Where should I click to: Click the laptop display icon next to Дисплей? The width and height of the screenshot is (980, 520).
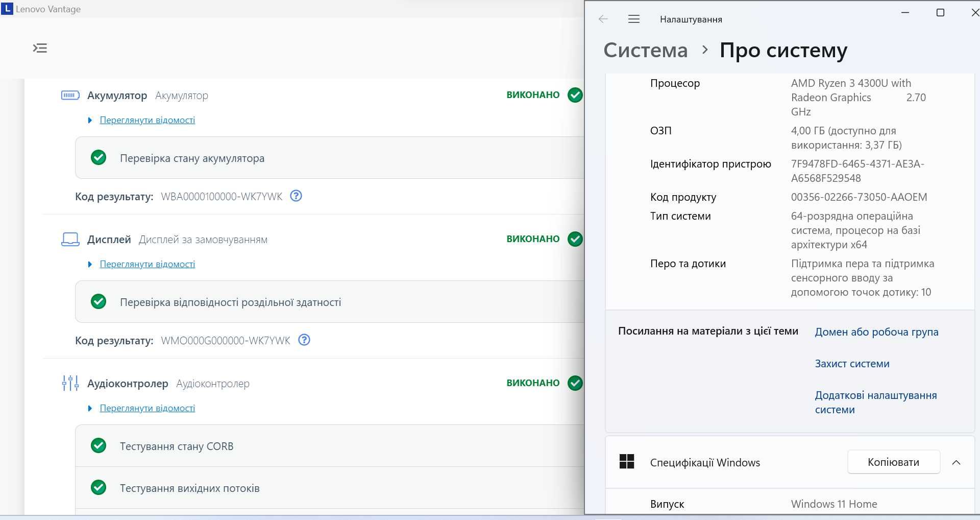[70, 239]
